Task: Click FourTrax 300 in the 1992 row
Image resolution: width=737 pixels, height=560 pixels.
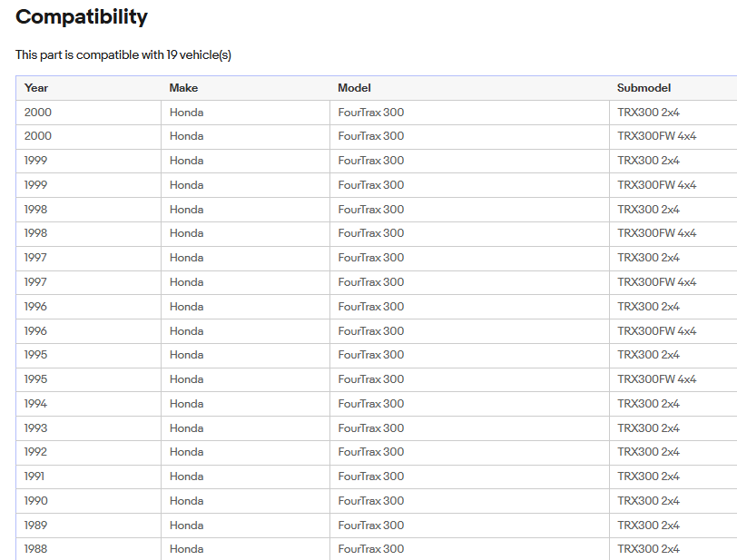Action: coord(370,452)
